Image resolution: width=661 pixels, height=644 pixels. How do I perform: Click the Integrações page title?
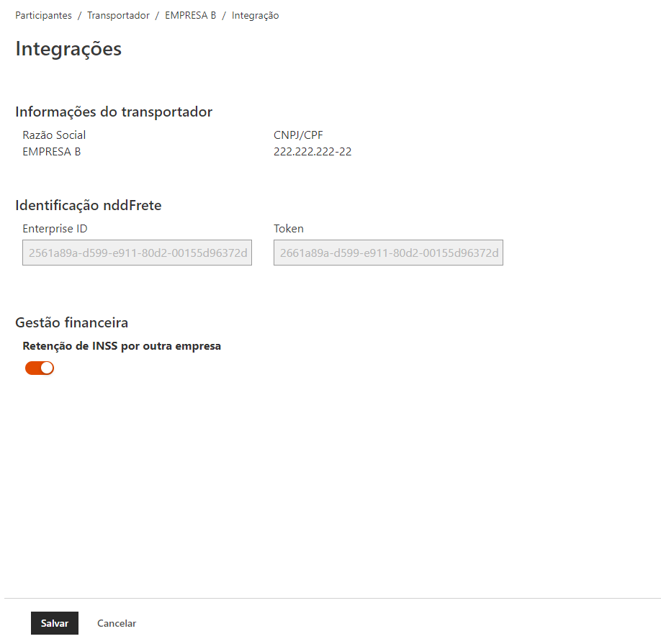click(x=68, y=49)
